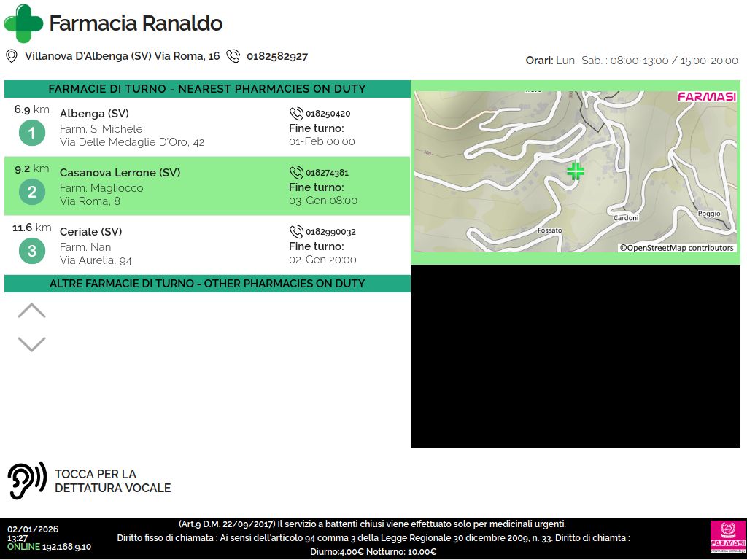Image resolution: width=747 pixels, height=560 pixels.
Task: Click the Altre Farmacie di Turno header
Action: [207, 284]
